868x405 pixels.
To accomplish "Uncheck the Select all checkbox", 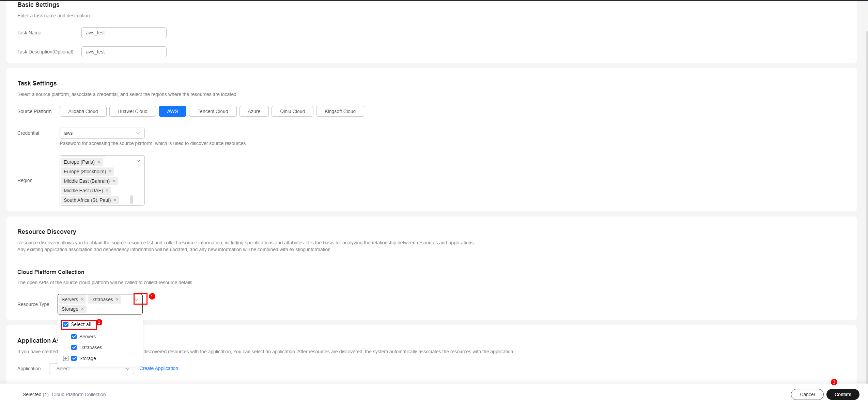I will click(x=66, y=324).
